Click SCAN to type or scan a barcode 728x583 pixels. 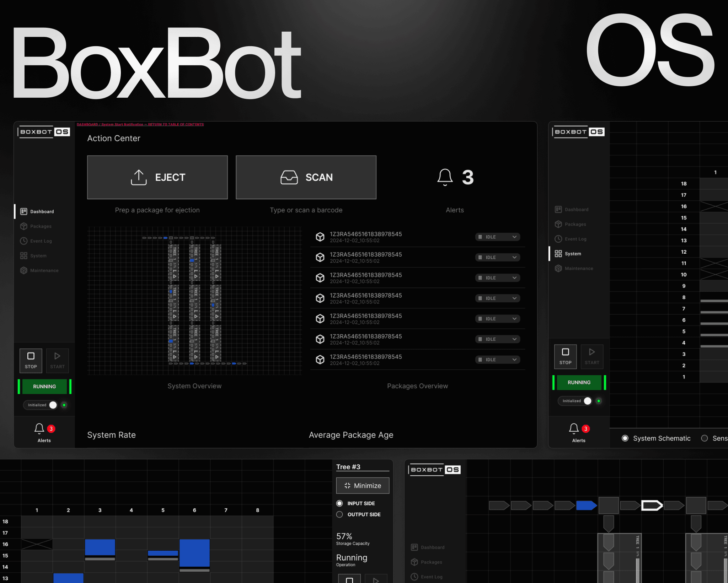306,177
